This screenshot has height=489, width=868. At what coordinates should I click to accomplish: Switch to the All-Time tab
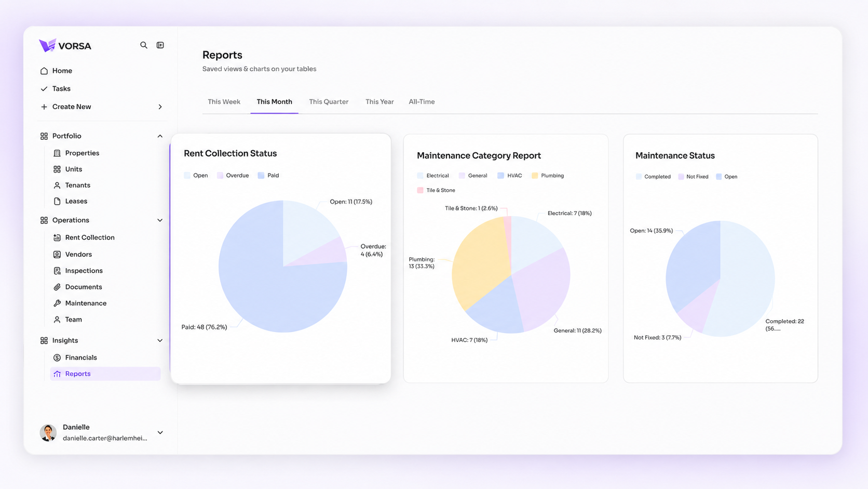point(422,102)
